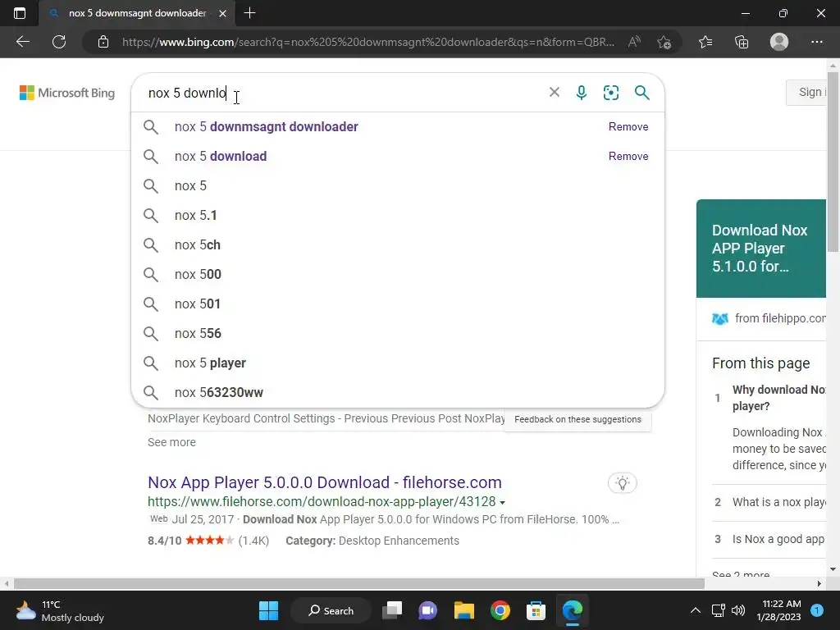Clear the search box text

[x=555, y=92]
